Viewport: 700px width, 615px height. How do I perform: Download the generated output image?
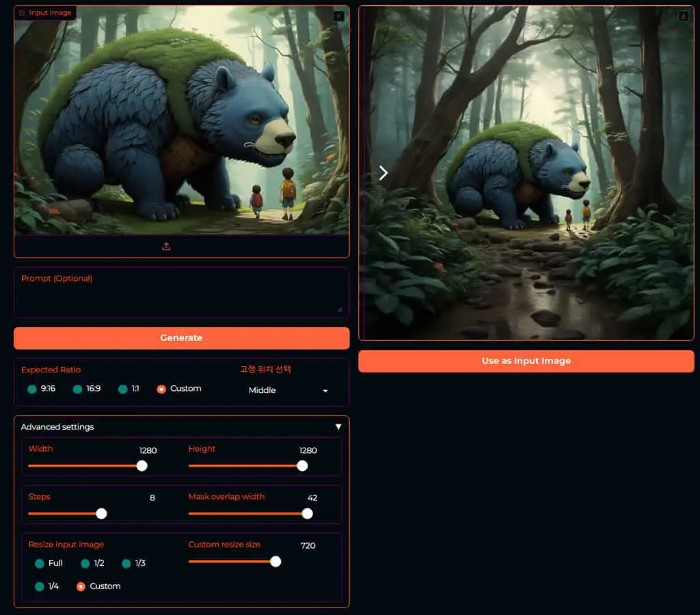tap(683, 16)
